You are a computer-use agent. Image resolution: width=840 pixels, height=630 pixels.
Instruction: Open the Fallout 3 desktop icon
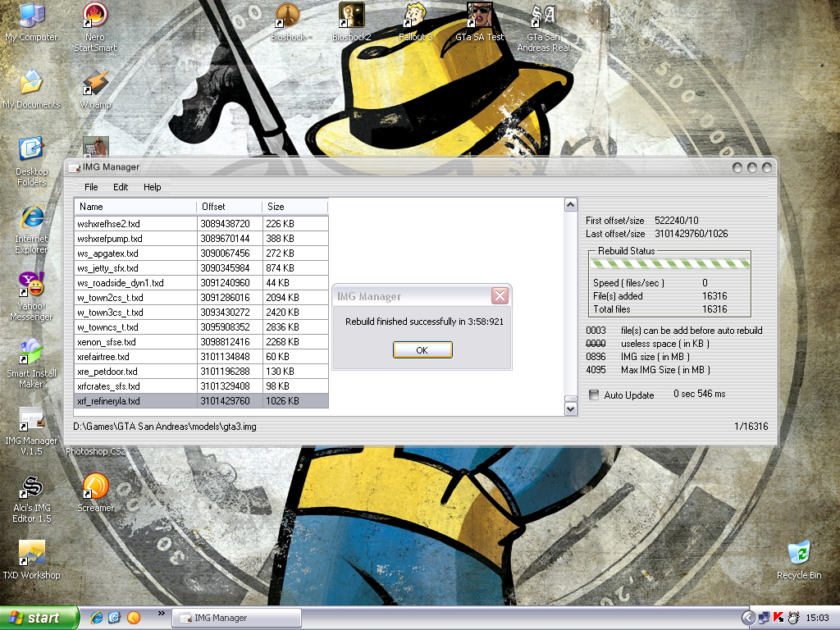coord(415,16)
